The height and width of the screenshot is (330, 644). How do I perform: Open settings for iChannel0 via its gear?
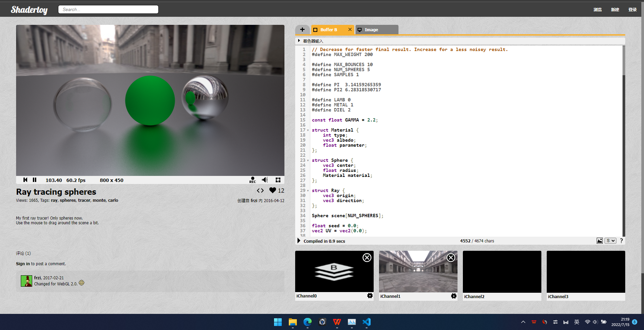click(x=370, y=296)
